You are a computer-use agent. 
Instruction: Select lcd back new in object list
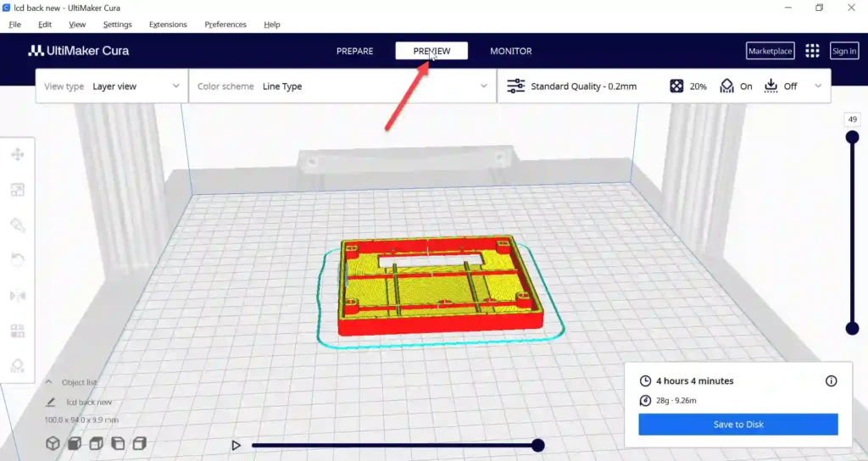click(88, 402)
